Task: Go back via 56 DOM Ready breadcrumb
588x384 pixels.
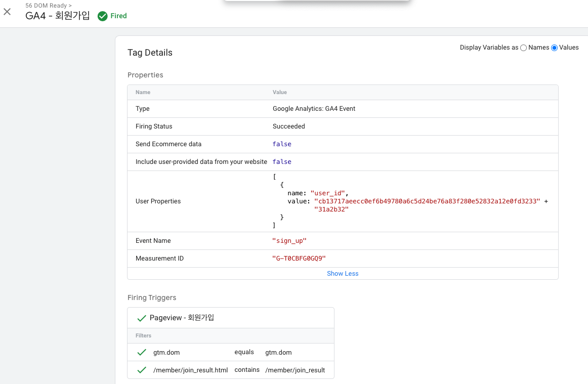Action: click(48, 6)
